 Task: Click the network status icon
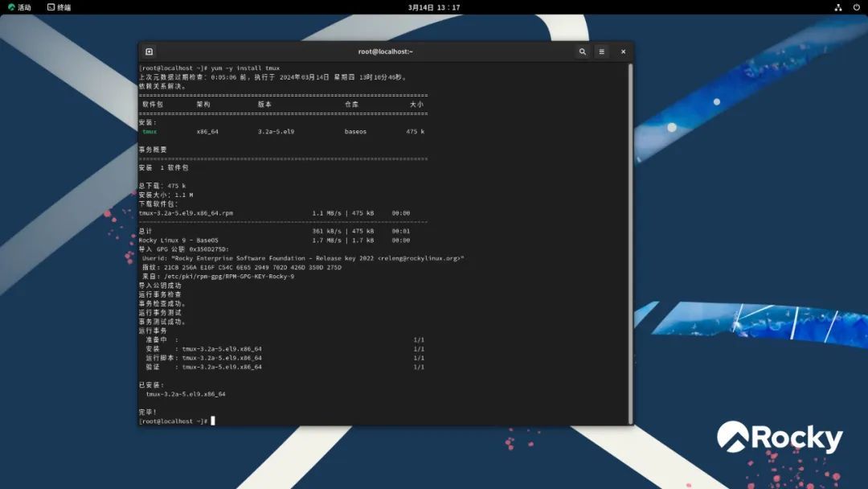[x=838, y=7]
